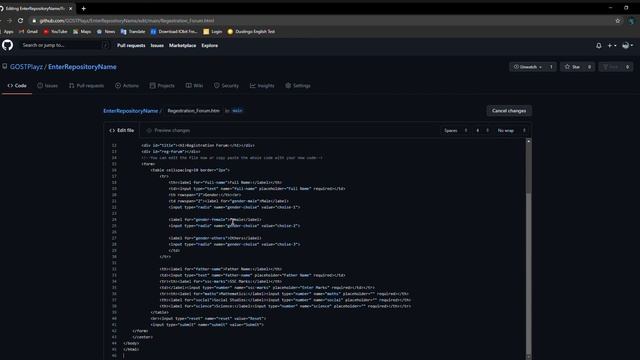This screenshot has width=640, height=360.
Task: Click the Fork button
Action: [611, 67]
